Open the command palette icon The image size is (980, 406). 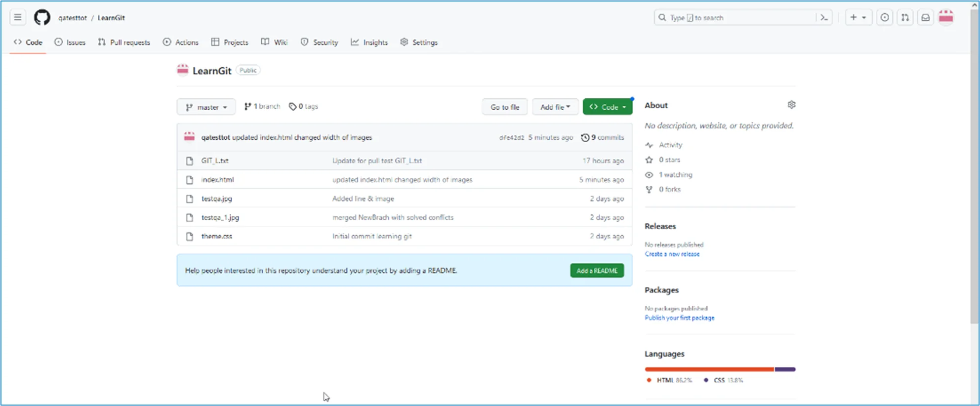tap(824, 18)
